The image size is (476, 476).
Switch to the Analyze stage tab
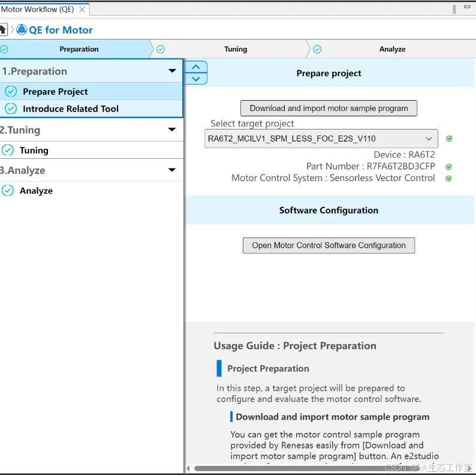pos(392,49)
